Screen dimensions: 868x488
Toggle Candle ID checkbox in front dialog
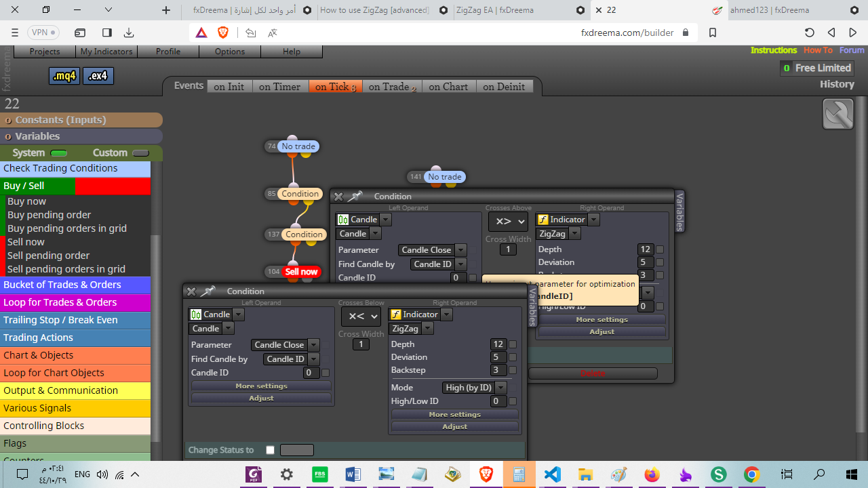click(325, 373)
